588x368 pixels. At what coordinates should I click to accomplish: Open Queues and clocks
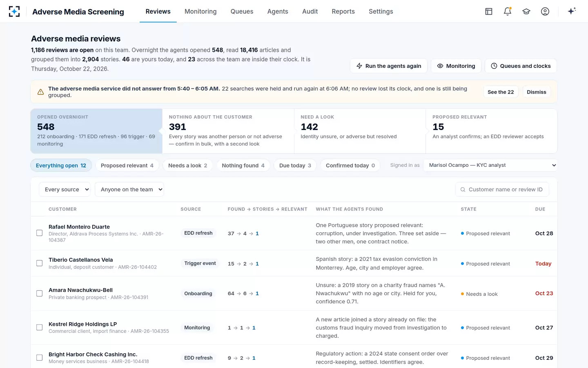521,66
